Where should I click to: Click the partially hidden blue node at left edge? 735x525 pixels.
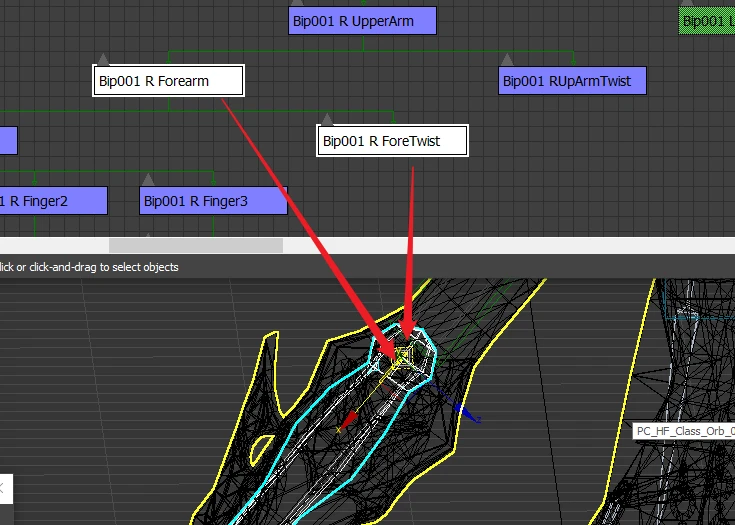[8, 141]
